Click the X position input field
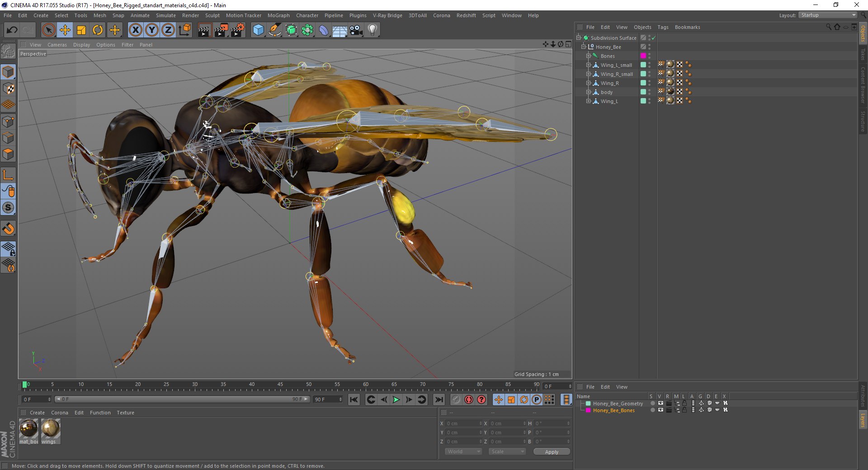Screen dimensions: 868x470 click(x=464, y=423)
